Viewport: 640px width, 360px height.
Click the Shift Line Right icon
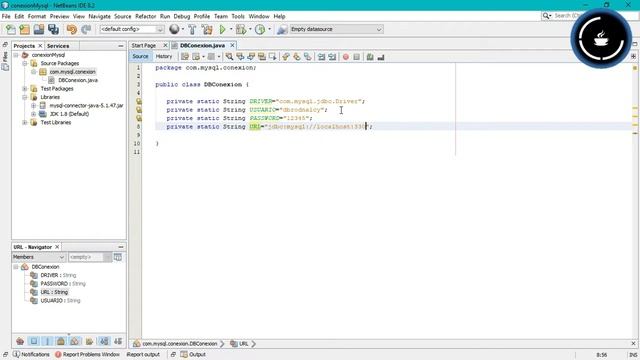(x=332, y=57)
